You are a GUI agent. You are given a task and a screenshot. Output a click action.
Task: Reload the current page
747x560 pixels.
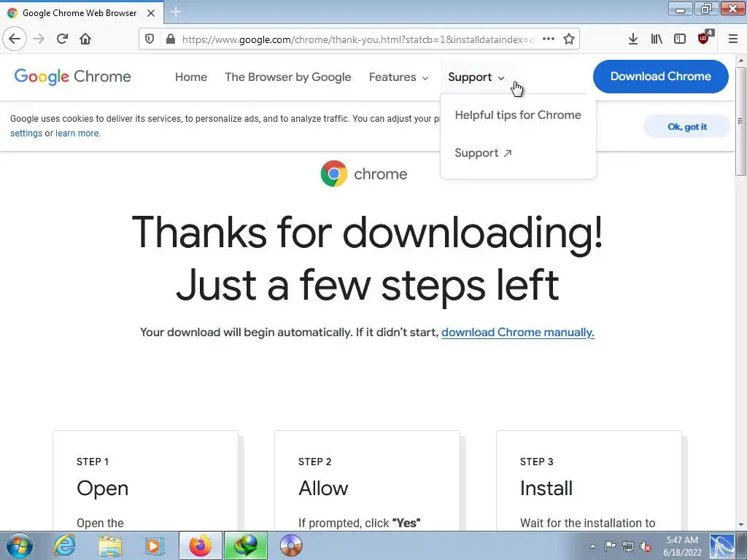click(62, 39)
